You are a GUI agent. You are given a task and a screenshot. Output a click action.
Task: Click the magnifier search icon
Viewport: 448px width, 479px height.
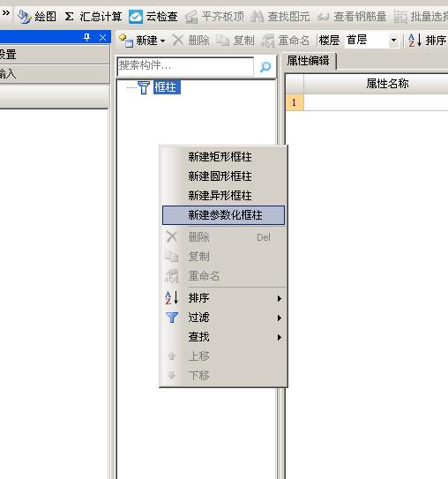pos(265,66)
